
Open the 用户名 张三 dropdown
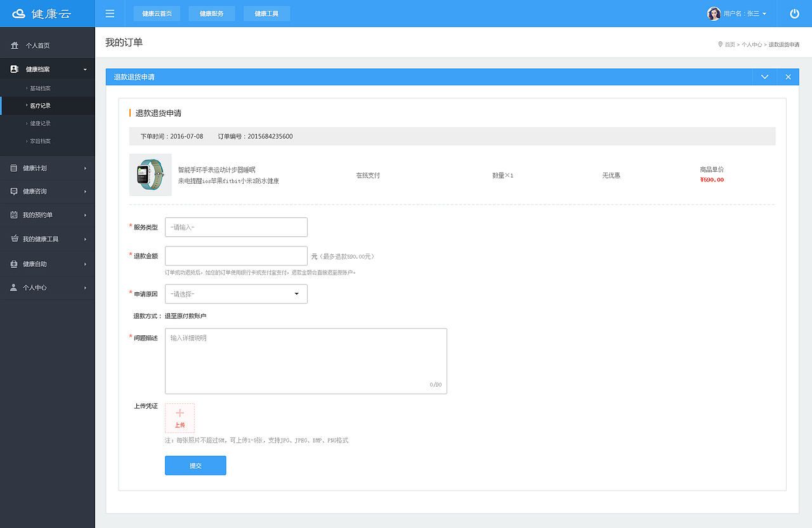coord(745,13)
